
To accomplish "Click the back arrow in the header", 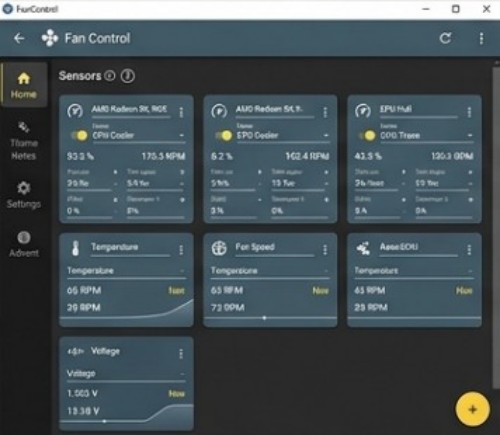I will point(19,38).
